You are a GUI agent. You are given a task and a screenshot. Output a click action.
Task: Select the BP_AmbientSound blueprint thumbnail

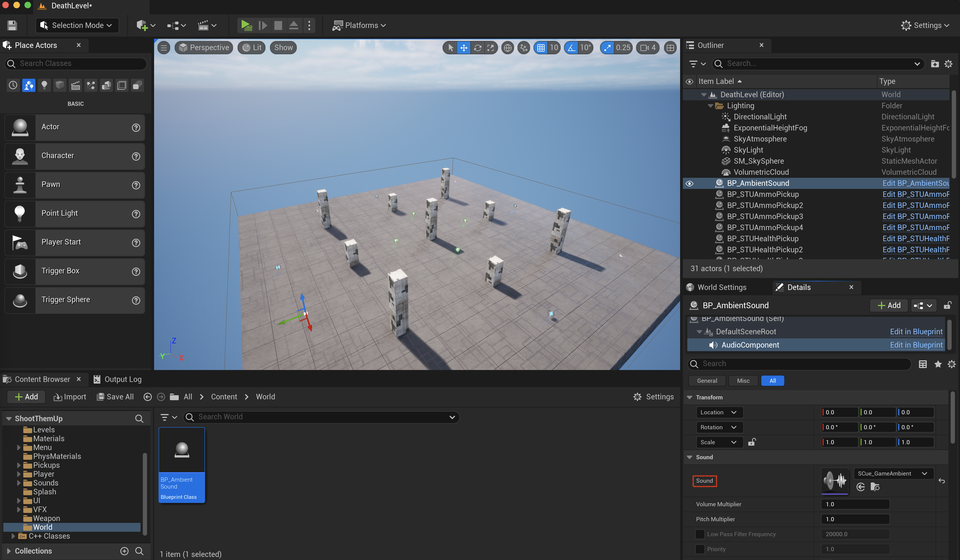point(182,465)
